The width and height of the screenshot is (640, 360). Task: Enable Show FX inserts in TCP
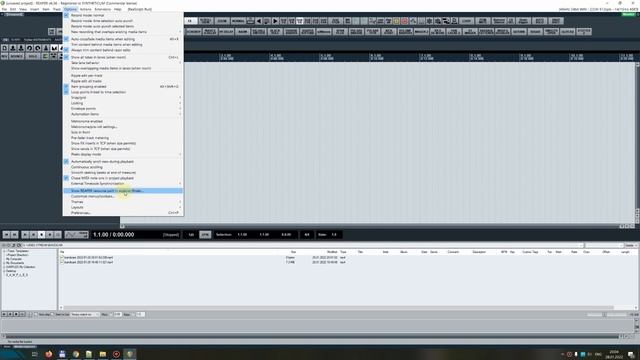pyautogui.click(x=123, y=143)
